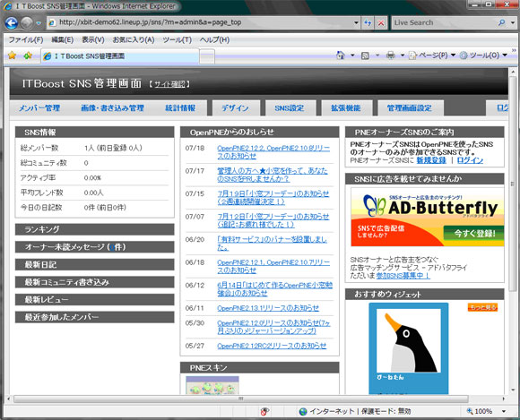Open the 06/11 OpenPNE2.13.1 release link

tap(268, 308)
